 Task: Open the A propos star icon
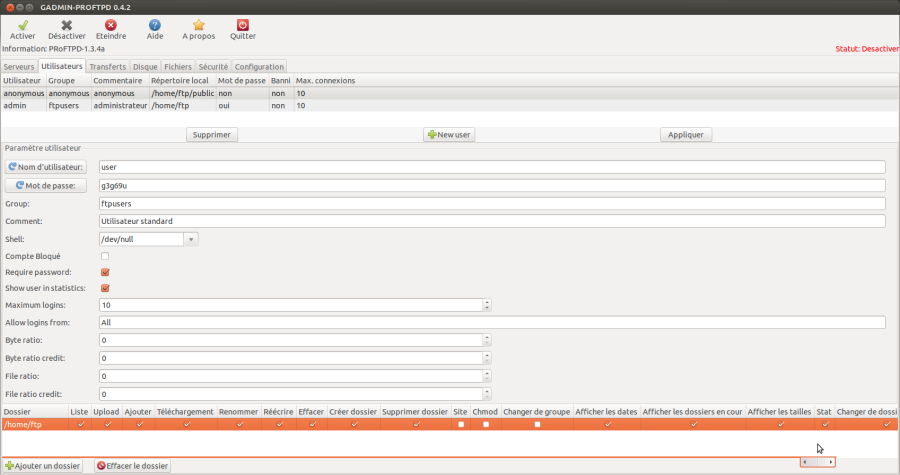click(x=198, y=24)
